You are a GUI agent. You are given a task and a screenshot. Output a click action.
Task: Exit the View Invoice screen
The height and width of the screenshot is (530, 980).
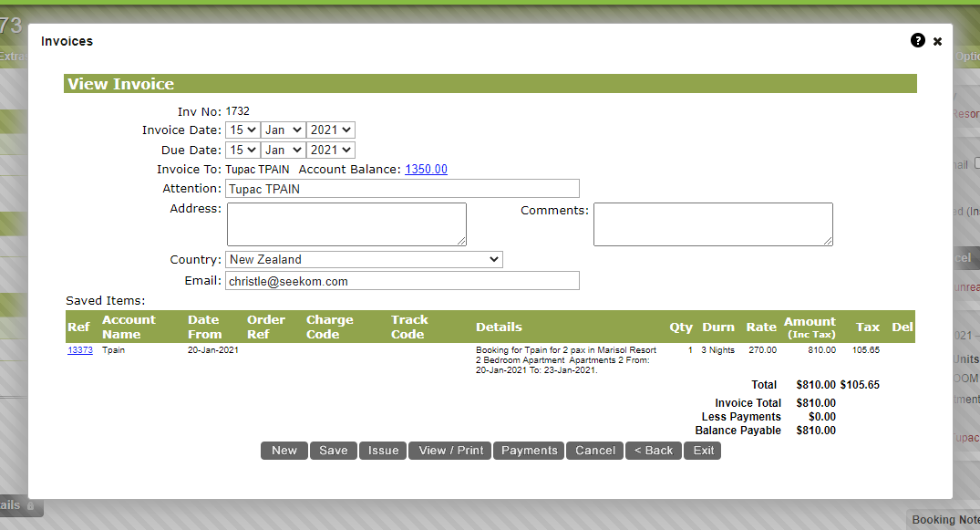(702, 450)
